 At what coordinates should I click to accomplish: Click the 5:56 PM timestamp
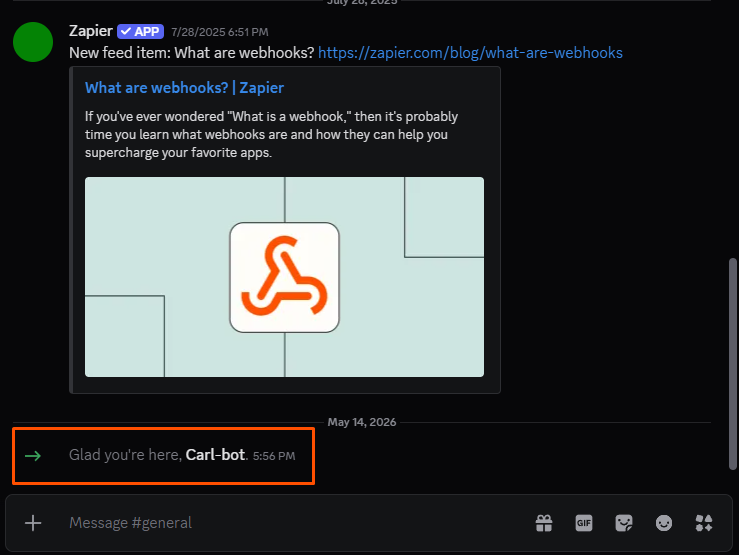(274, 456)
